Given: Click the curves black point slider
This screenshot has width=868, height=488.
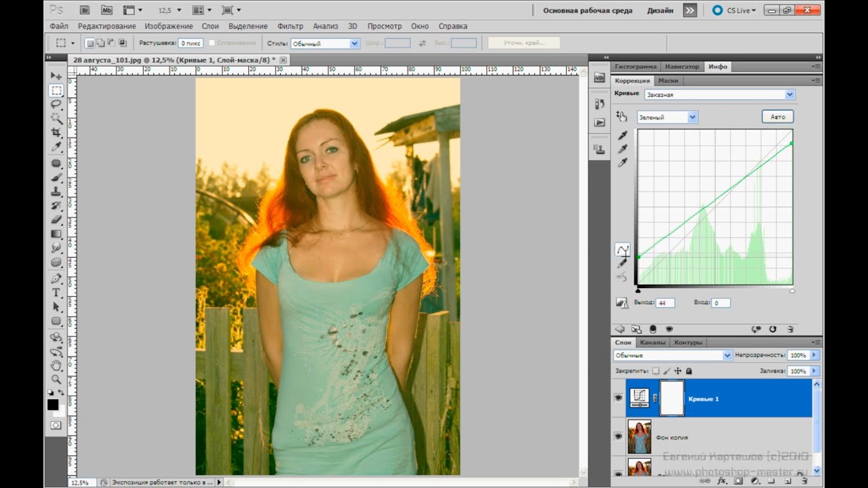Looking at the screenshot, I should click(638, 291).
